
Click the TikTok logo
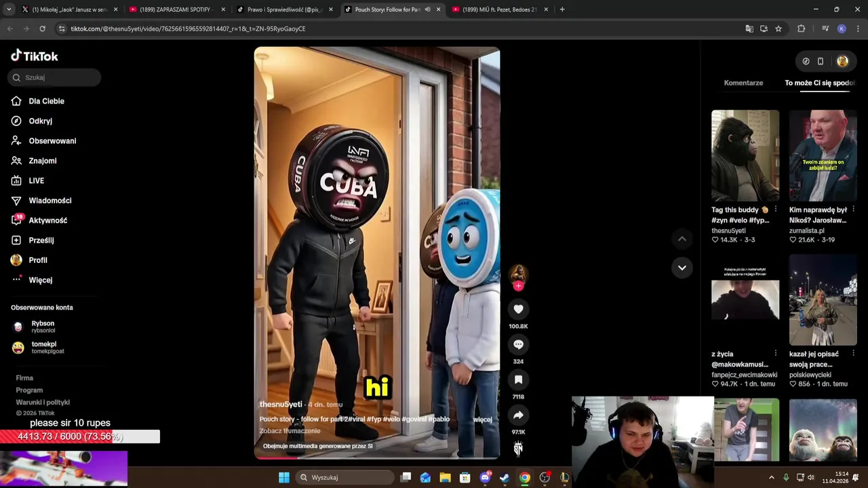point(35,56)
